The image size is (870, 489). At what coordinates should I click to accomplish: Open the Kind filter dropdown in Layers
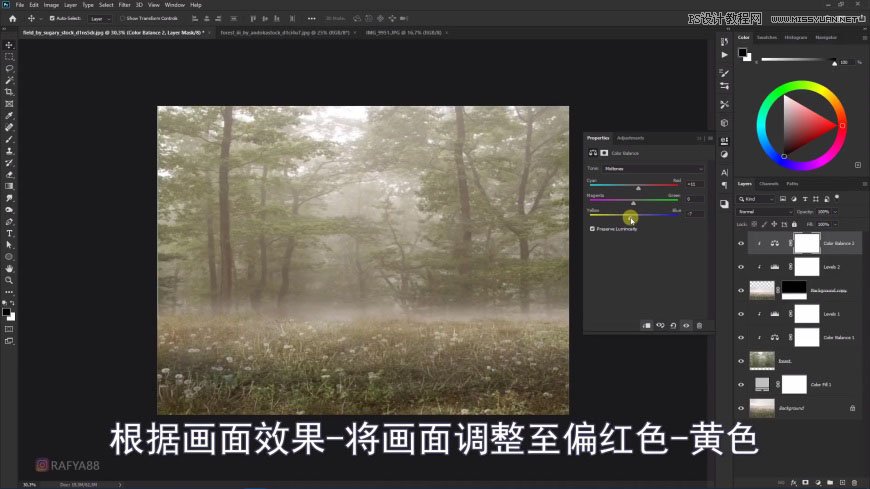756,199
